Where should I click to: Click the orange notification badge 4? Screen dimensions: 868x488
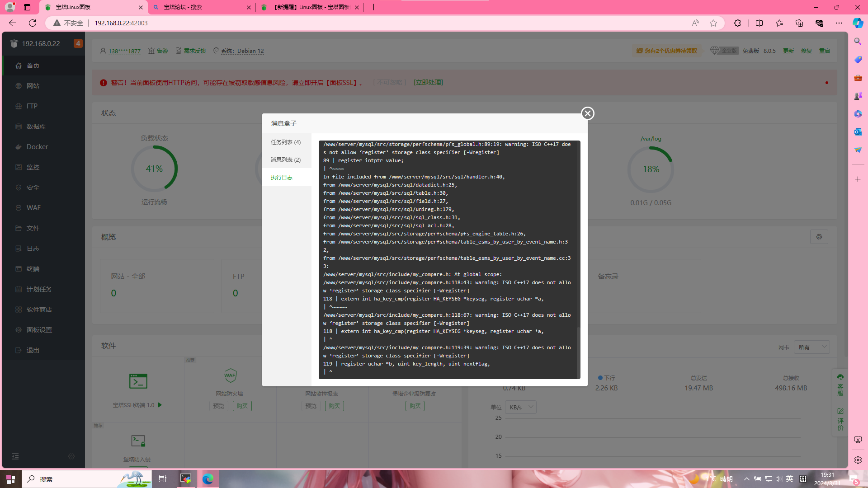tap(78, 43)
